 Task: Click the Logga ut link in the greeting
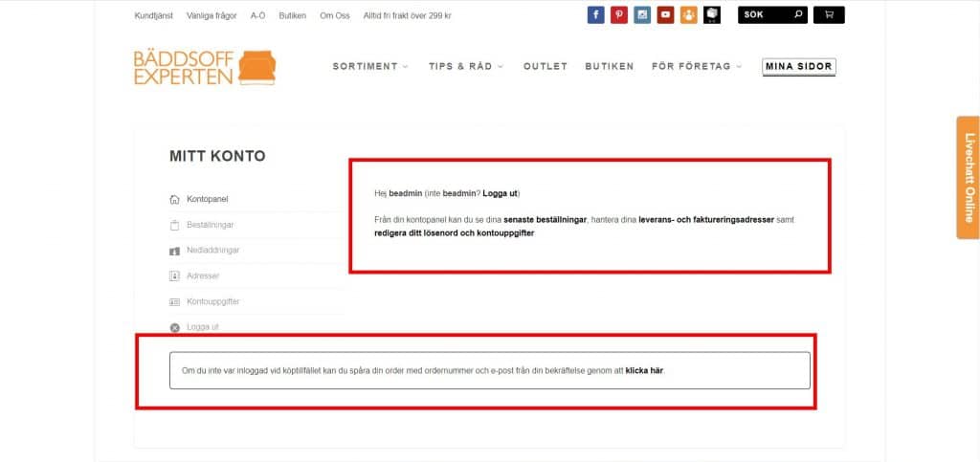click(x=500, y=193)
